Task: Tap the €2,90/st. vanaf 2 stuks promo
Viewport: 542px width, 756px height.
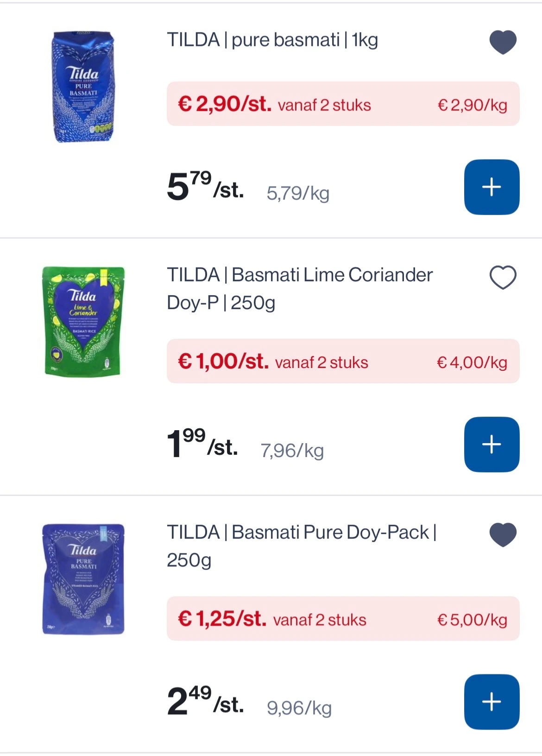Action: pos(343,104)
